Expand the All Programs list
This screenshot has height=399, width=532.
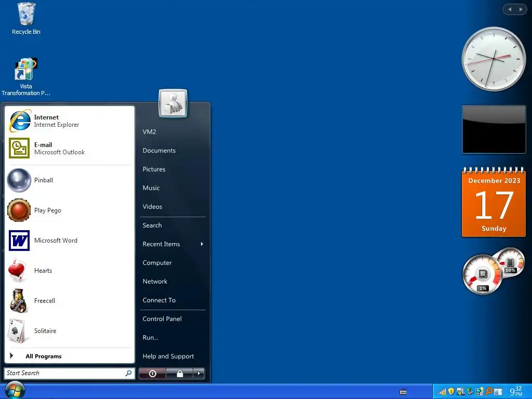pyautogui.click(x=70, y=356)
